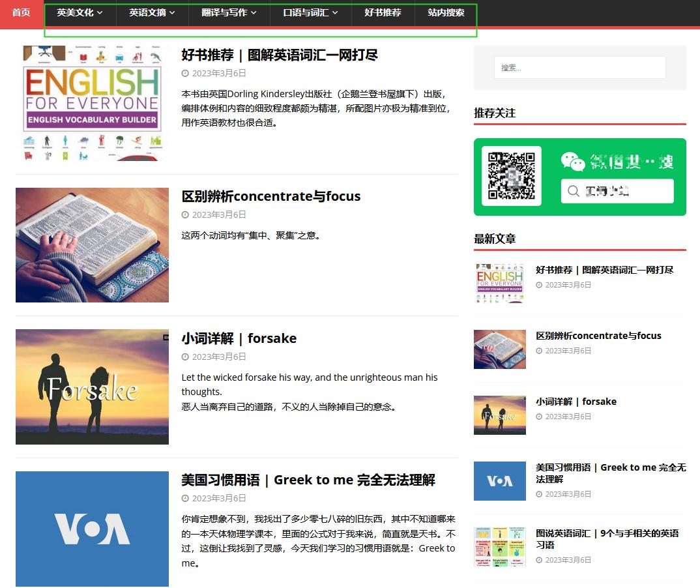
Task: Expand the 口语与词汇 menu
Action: point(310,12)
